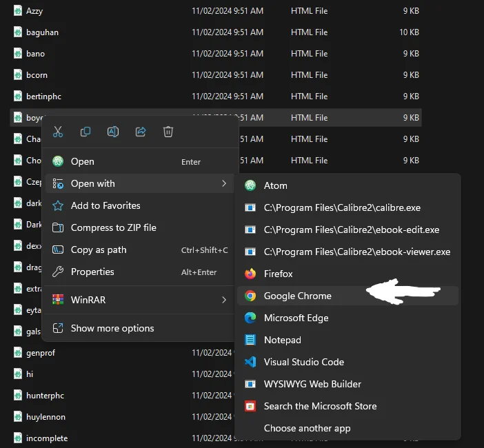Select the Azzy file
This screenshot has height=448, width=484.
(x=216, y=11)
